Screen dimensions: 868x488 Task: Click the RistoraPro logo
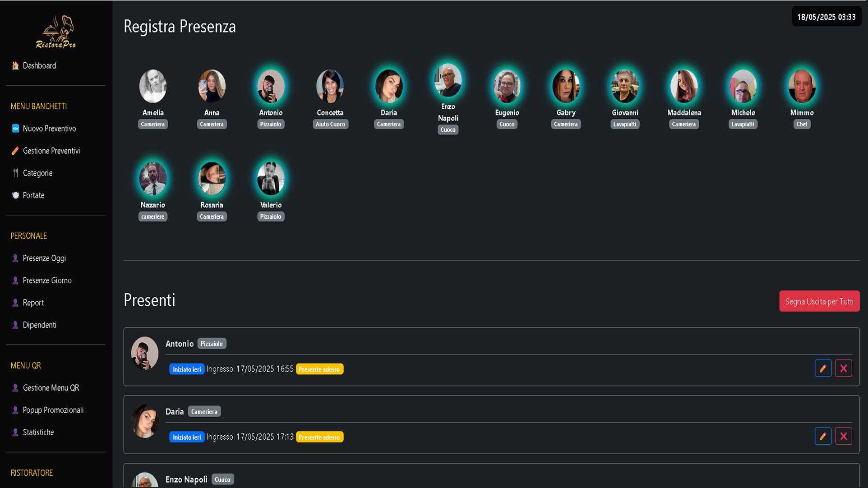56,32
